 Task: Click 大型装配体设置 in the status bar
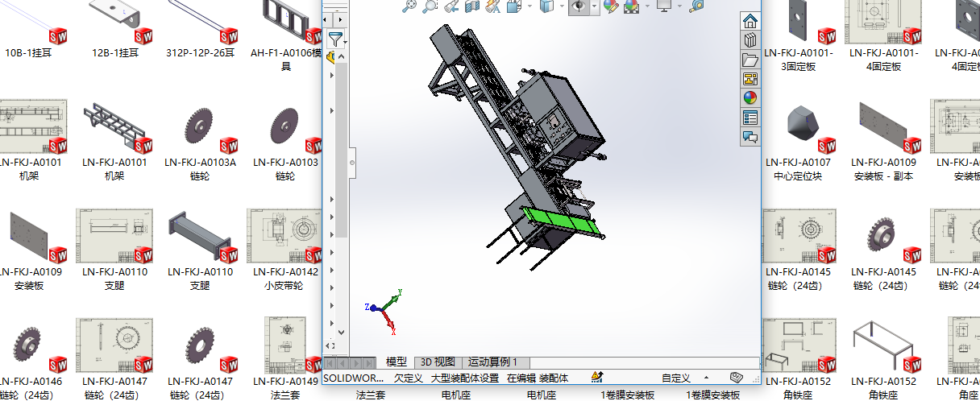tap(465, 378)
